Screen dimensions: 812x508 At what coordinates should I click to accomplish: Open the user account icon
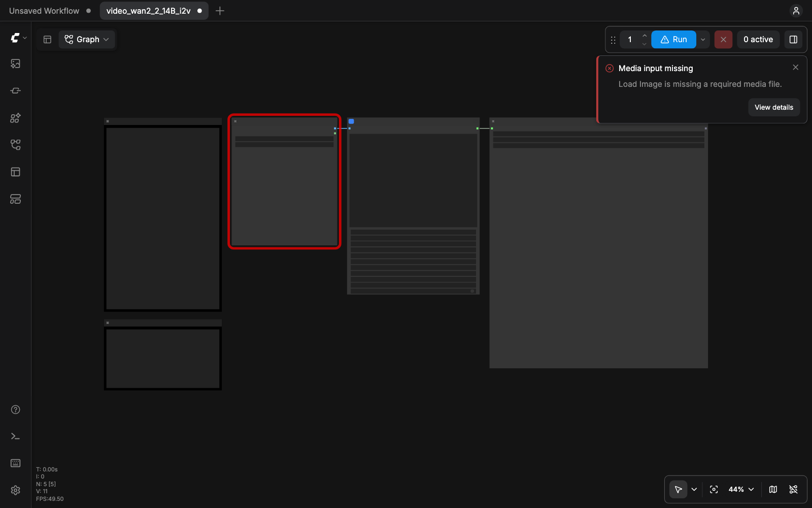pos(796,11)
